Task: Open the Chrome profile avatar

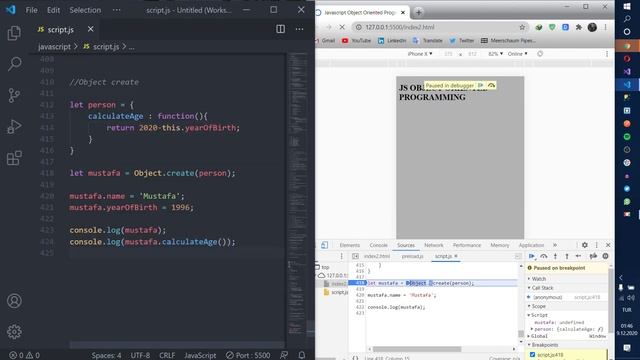Action: 592,27
